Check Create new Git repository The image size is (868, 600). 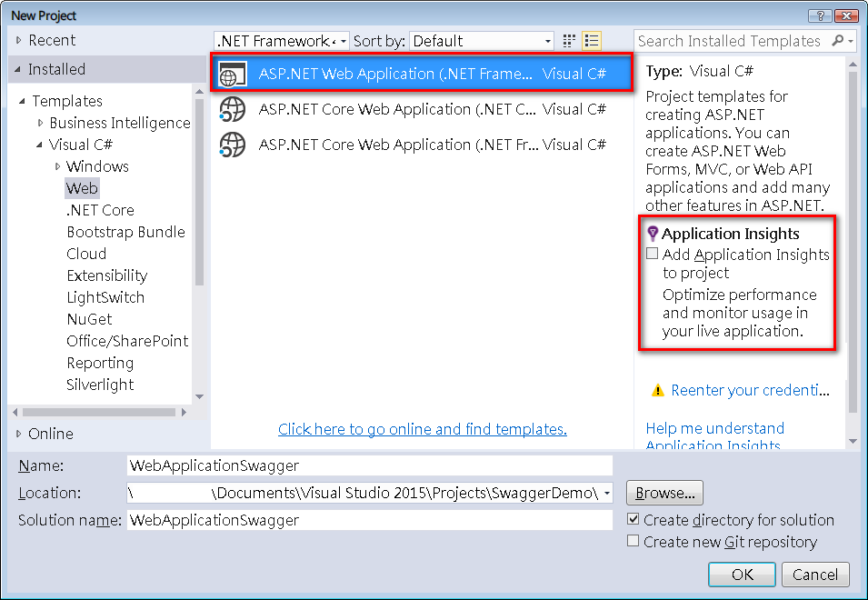(x=634, y=541)
